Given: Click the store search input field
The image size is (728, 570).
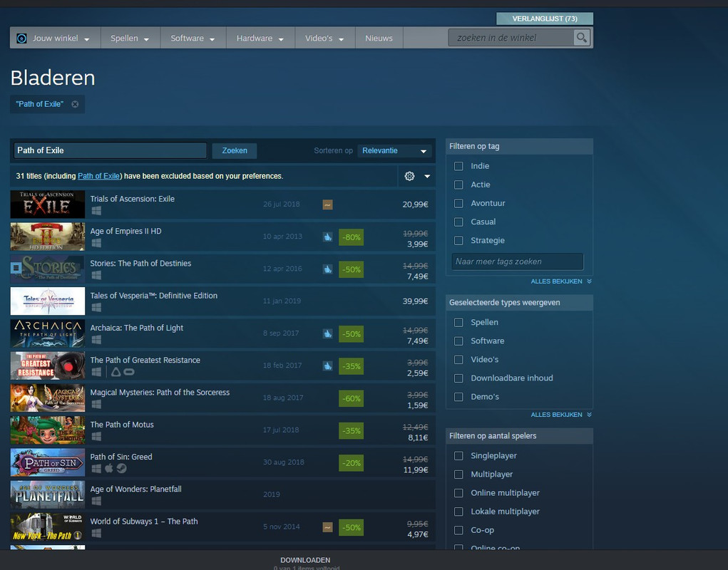Looking at the screenshot, I should 511,38.
